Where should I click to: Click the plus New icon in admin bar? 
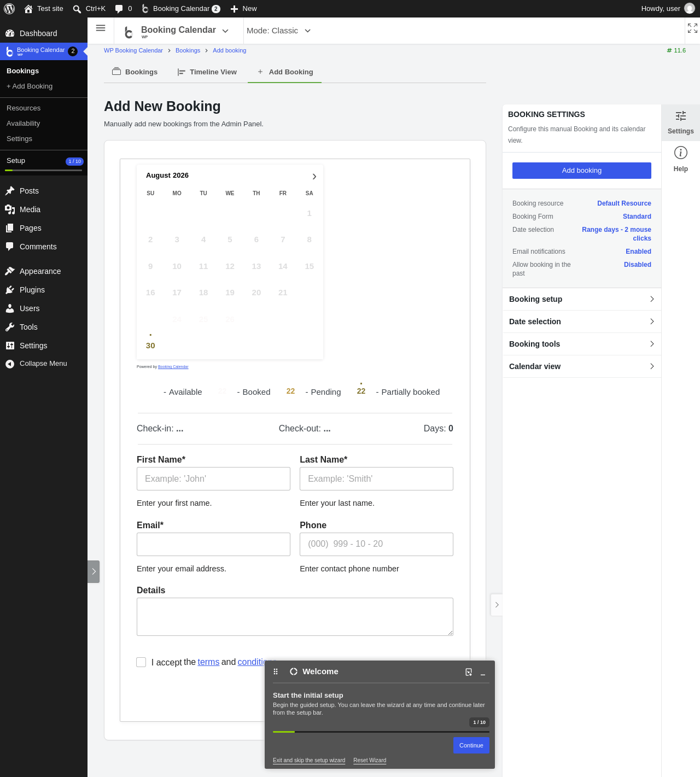click(234, 9)
